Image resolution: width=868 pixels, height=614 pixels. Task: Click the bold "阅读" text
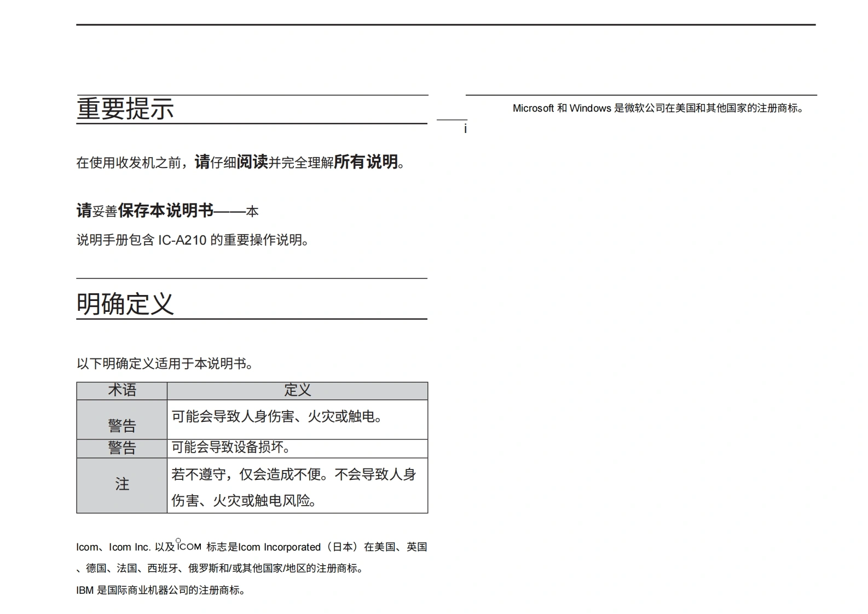coord(252,162)
